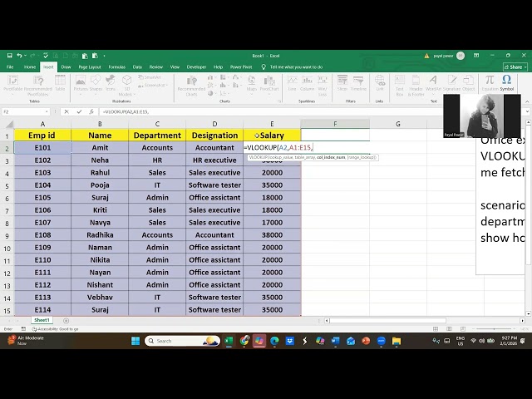Switch to the Data tab

pos(137,66)
